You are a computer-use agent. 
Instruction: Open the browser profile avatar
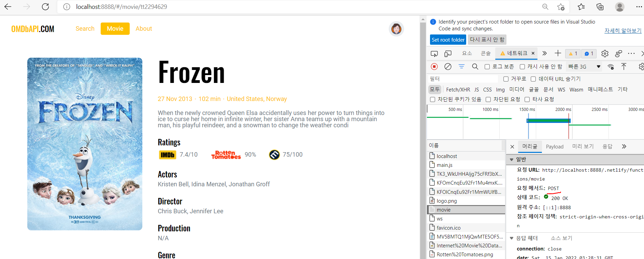click(620, 7)
